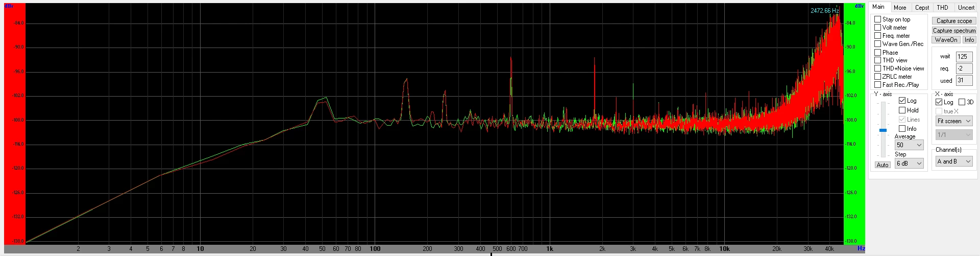980x256 pixels.
Task: Click the wait value field
Action: (x=964, y=57)
